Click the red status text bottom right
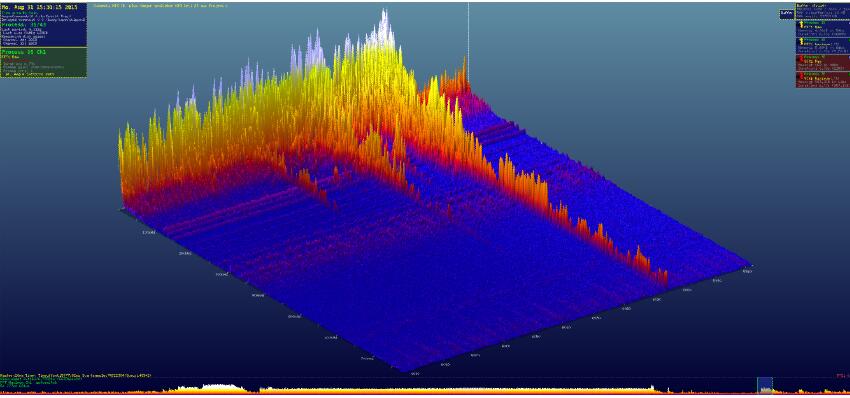Screen dimensions: 850x398 [x=842, y=375]
